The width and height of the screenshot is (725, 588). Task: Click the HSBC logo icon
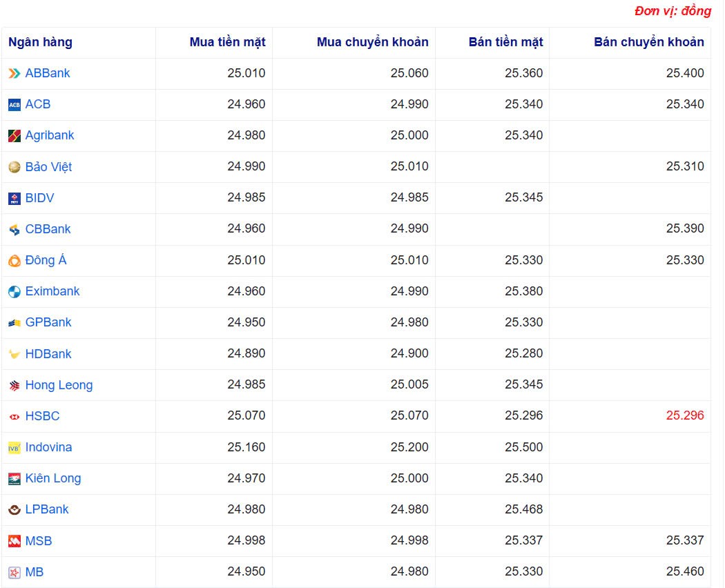point(14,417)
